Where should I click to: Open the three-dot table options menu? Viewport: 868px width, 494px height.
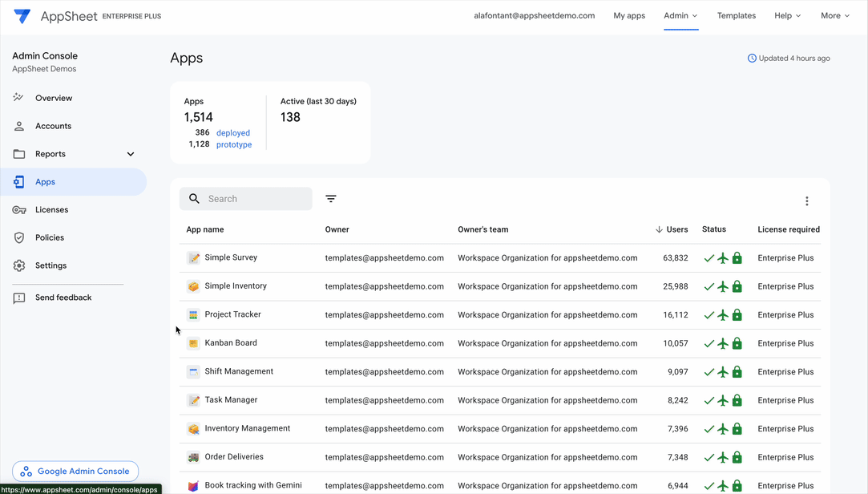point(806,201)
